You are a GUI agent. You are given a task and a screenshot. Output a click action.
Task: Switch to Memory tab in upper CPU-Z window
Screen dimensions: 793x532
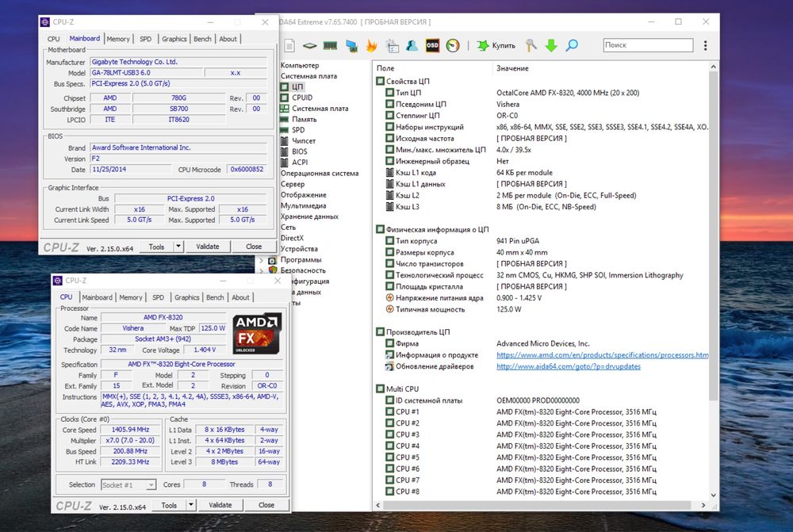(x=118, y=39)
